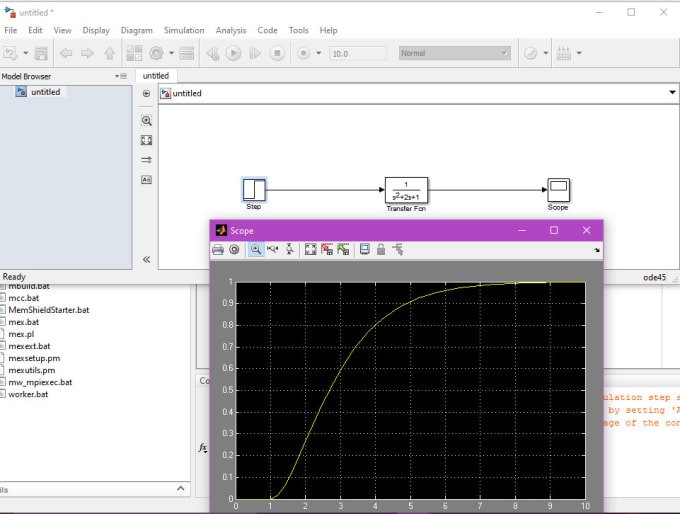Open the Tools menu
This screenshot has width=680, height=514.
pos(298,30)
